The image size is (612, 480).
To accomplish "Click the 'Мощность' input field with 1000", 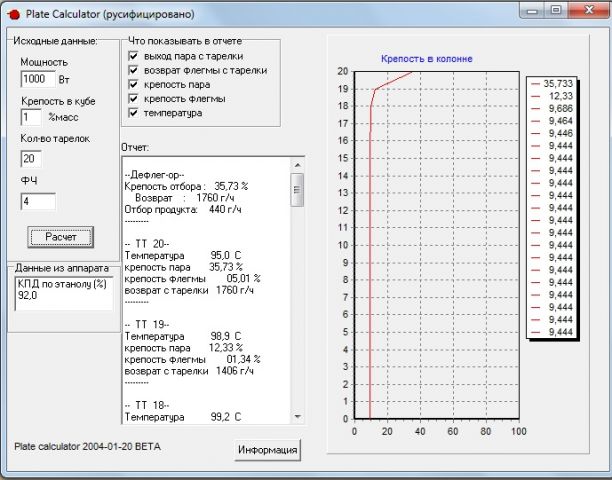I will (x=38, y=79).
